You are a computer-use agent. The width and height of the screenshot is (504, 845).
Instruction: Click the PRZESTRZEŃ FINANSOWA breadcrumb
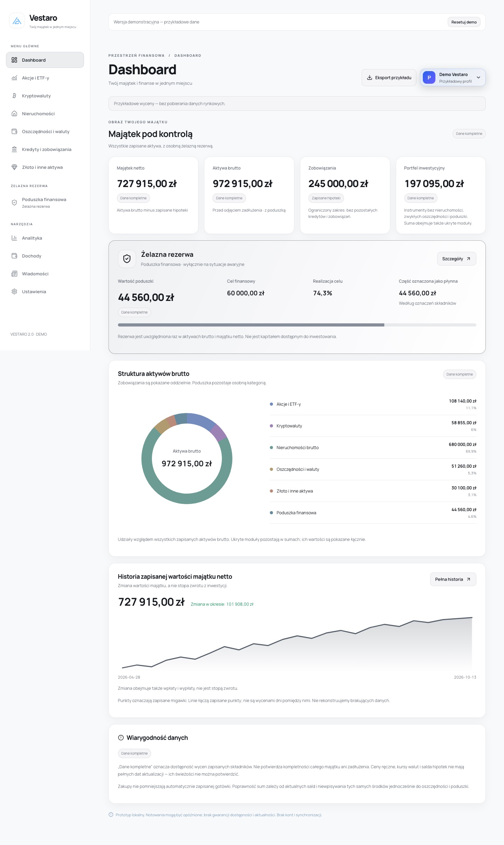[136, 55]
